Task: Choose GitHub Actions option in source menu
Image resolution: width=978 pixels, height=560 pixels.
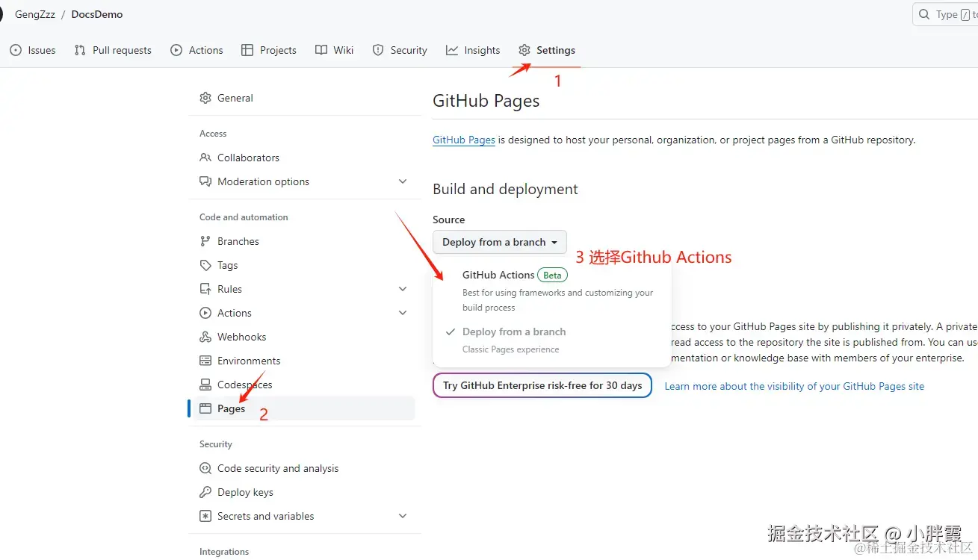Action: click(x=552, y=290)
